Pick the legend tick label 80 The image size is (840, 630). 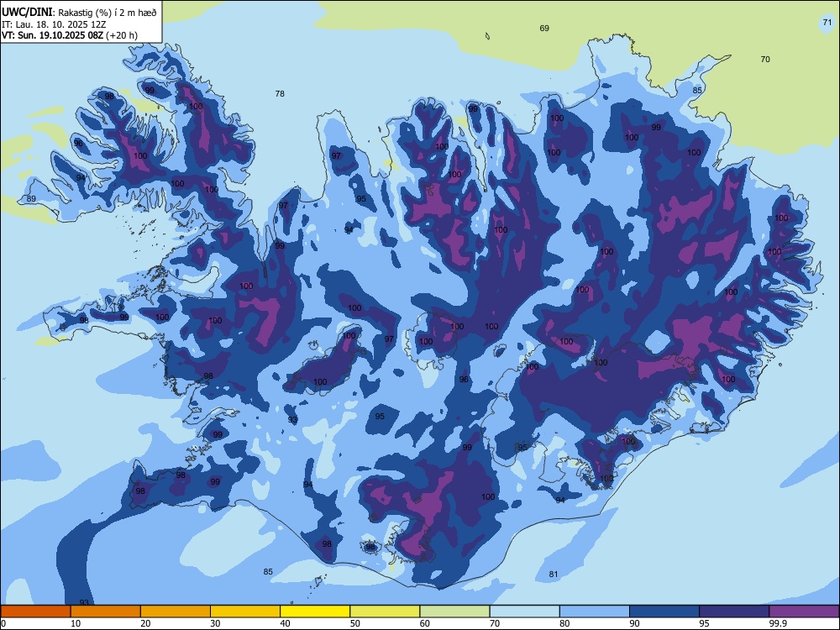tap(564, 623)
